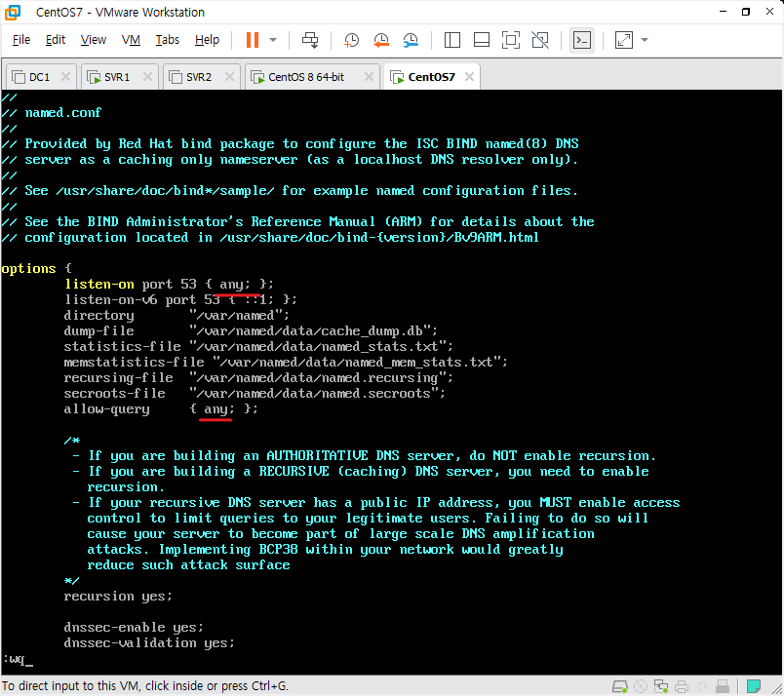Image resolution: width=784 pixels, height=696 pixels.
Task: Click the 'options {' line
Action: [37, 268]
